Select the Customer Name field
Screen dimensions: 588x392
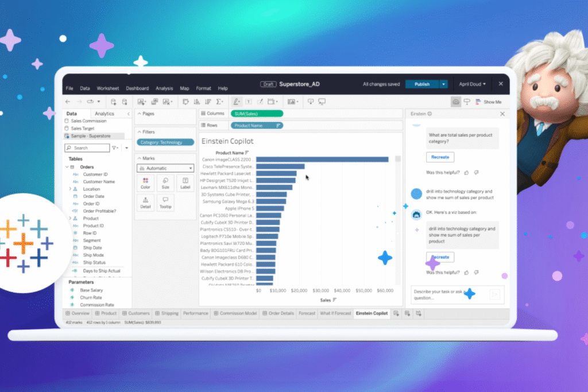coord(99,182)
